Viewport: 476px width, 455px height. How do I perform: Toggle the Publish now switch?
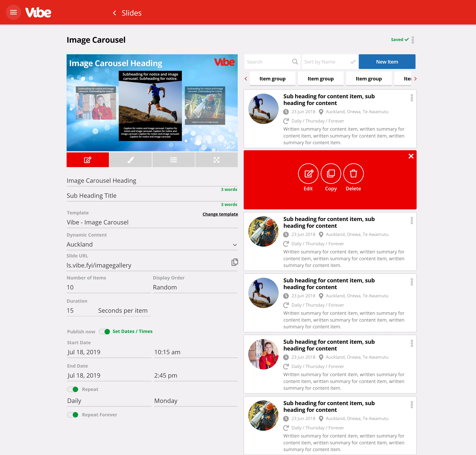(104, 332)
